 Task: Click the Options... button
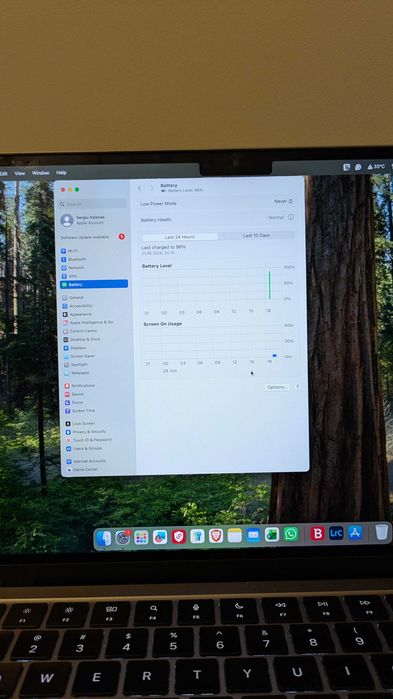click(277, 387)
